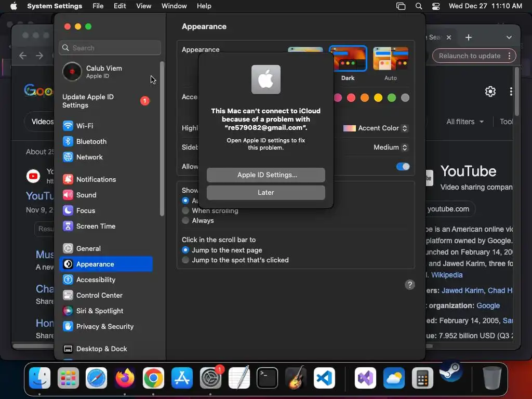Open 'All filters' dropdown in Chrome
Viewport: 532px width, 399px height.
[x=465, y=122]
